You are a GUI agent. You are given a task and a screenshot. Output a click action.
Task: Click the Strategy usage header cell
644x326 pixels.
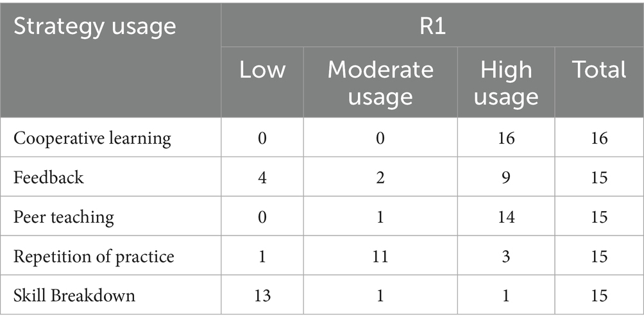tap(110, 60)
